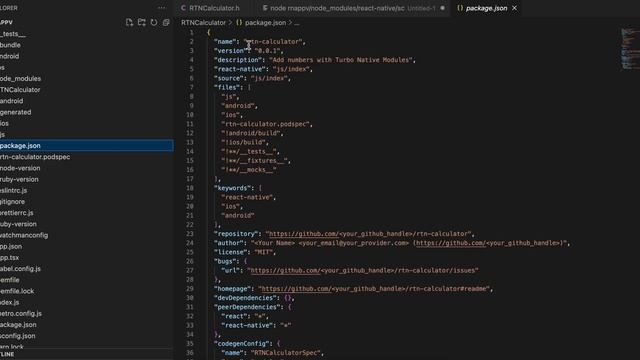This screenshot has height=360, width=640.
Task: Follow the bugs url GitHub link
Action: click(x=285, y=270)
